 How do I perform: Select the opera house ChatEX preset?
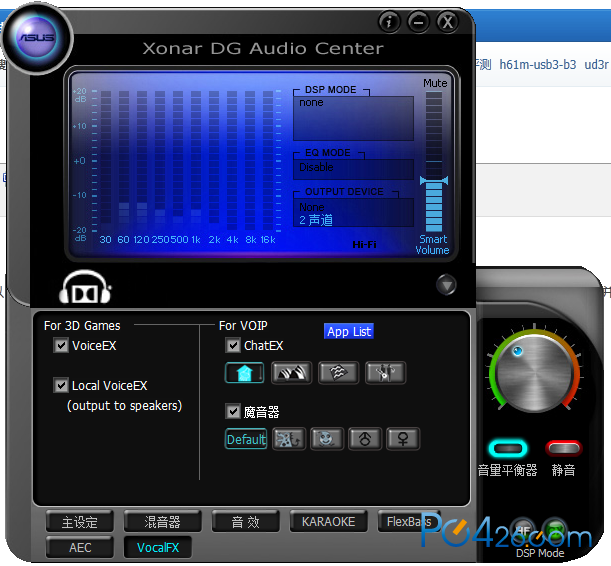pos(291,373)
